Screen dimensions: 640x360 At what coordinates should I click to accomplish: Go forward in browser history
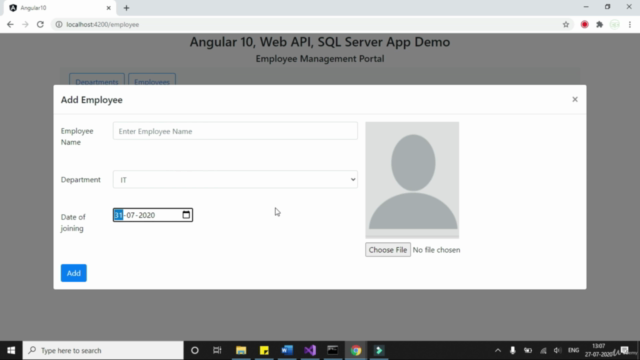25,24
